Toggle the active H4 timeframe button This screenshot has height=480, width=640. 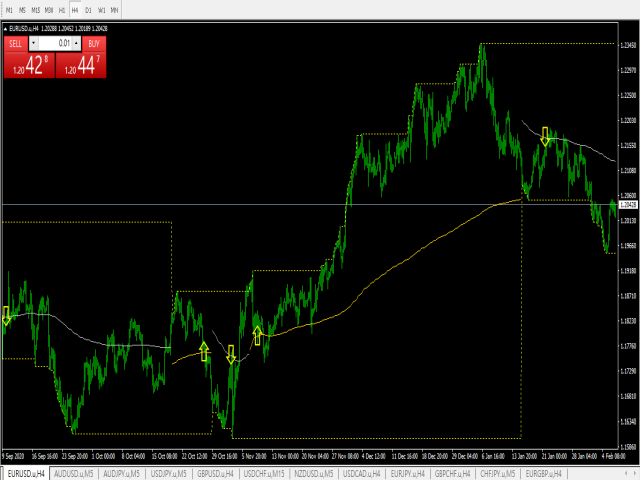[75, 10]
